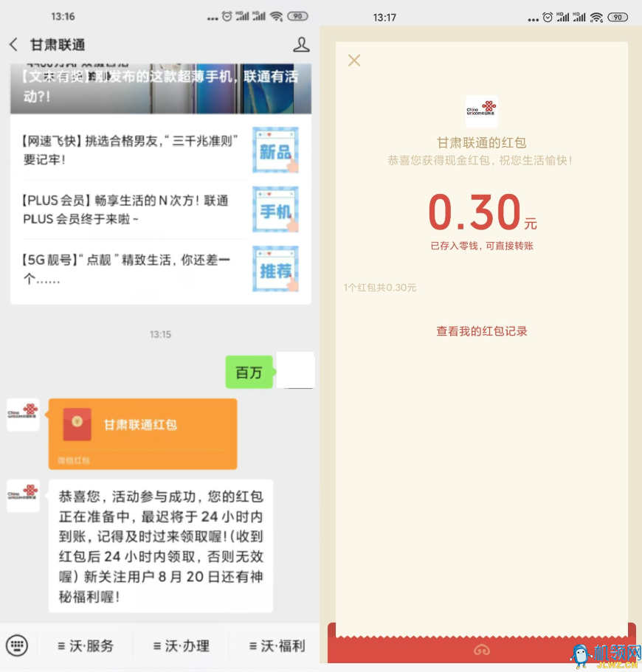Screen dimensions: 642x672
Task: View 查看我的红包记录 link
Action: pos(482,331)
